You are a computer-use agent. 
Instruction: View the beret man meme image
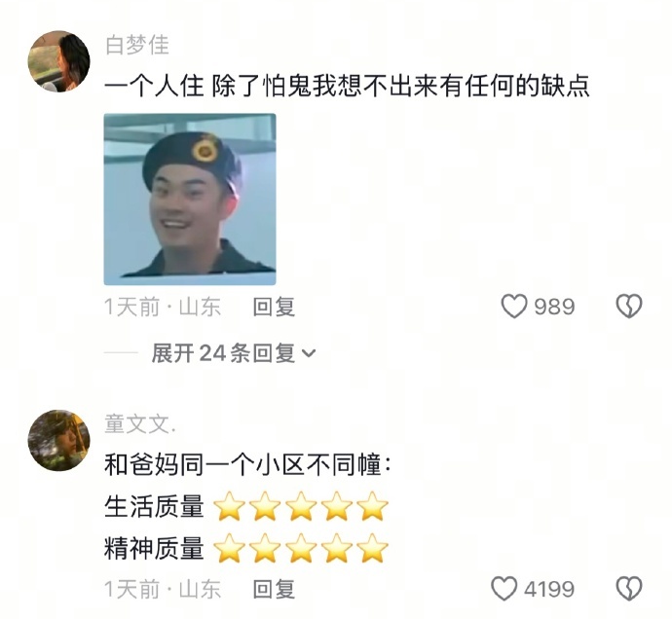click(190, 200)
